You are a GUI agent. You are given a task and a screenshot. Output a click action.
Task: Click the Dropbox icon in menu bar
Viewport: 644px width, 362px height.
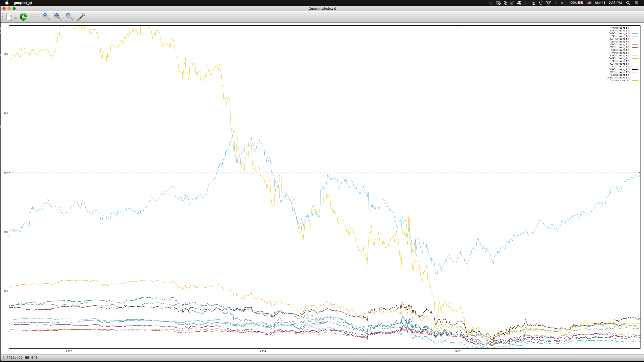[x=498, y=3]
